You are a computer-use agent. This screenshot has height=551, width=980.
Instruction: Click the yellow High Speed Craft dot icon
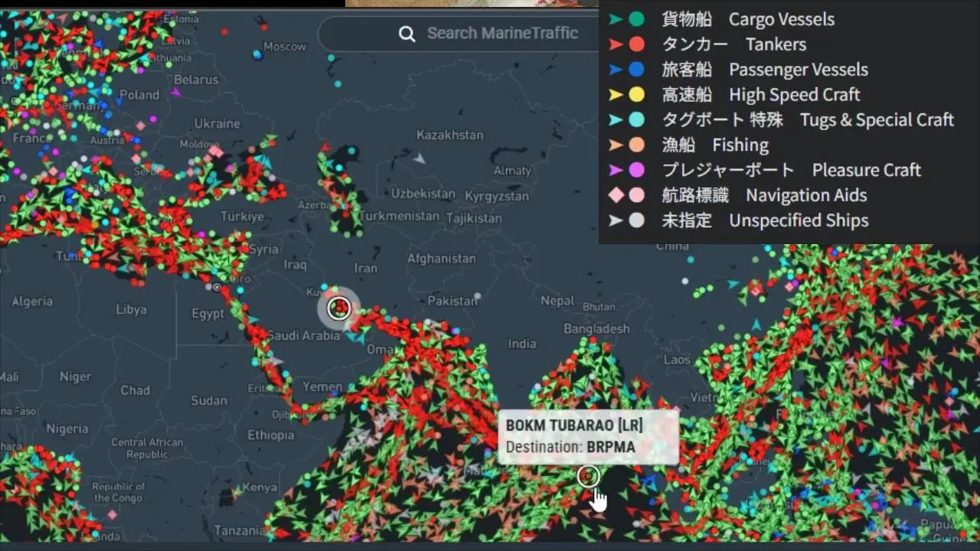click(x=636, y=95)
